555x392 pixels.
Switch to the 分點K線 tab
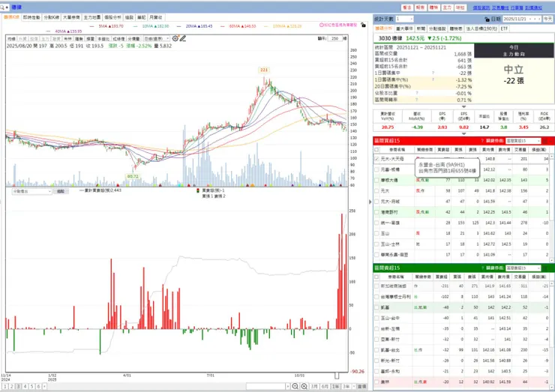click(51, 17)
